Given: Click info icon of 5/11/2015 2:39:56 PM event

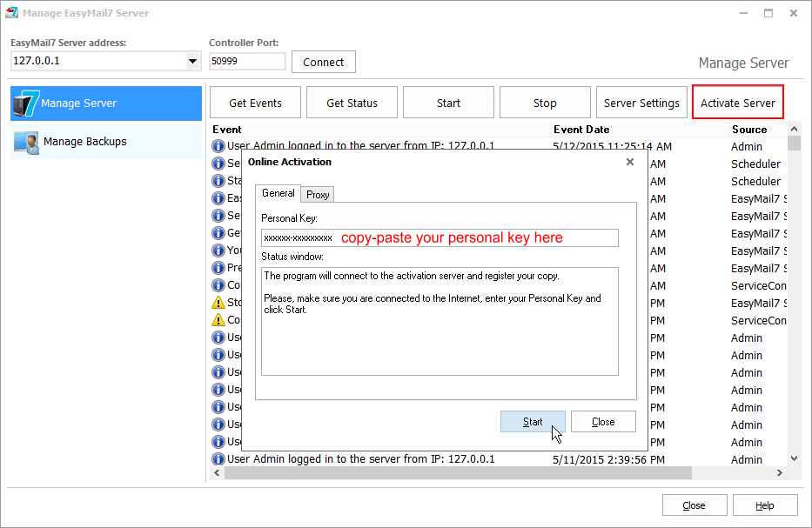Looking at the screenshot, I should click(218, 459).
